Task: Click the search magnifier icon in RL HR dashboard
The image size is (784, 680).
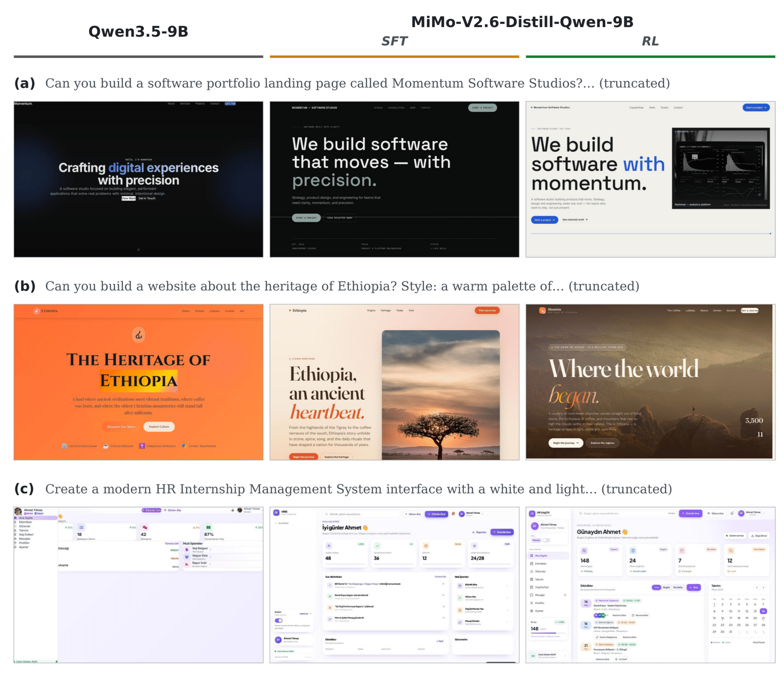Action: pyautogui.click(x=581, y=513)
